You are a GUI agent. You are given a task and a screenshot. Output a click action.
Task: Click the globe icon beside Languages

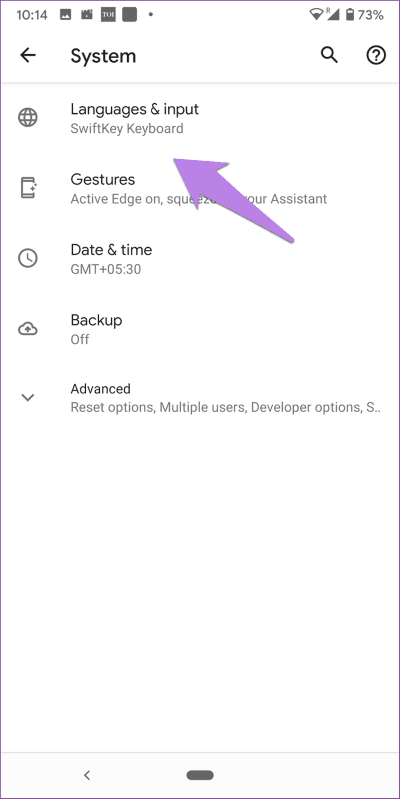click(28, 118)
